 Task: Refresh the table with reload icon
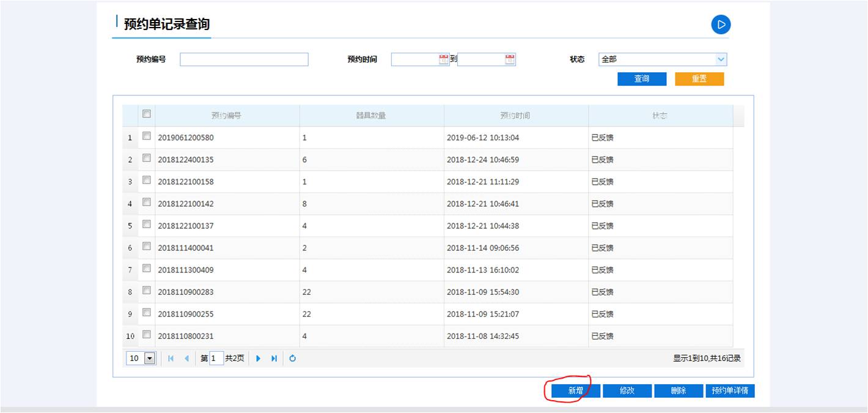293,359
